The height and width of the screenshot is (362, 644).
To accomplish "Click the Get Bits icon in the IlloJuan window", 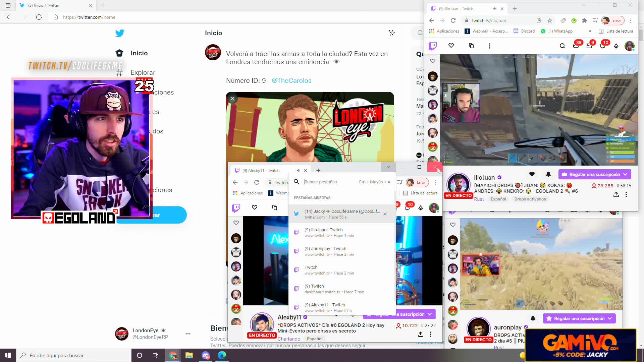I will [616, 46].
